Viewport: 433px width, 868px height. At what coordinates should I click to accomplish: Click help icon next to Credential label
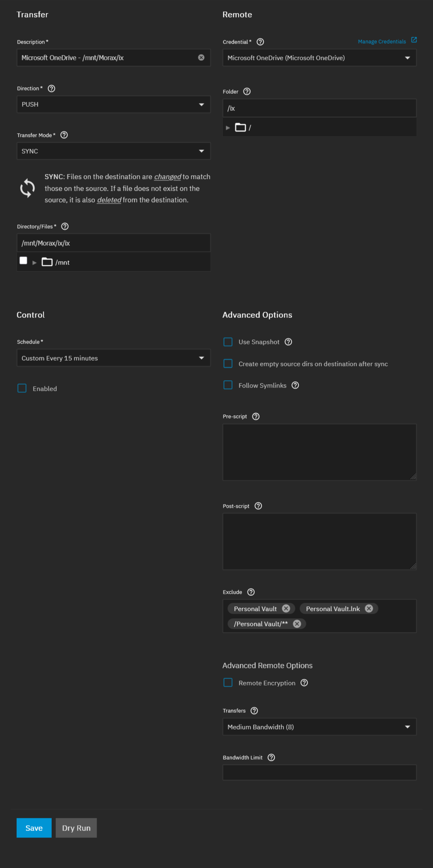tap(260, 42)
